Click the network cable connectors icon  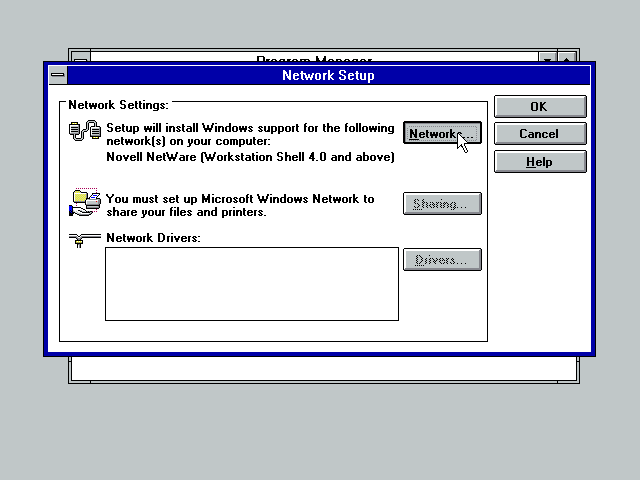[x=85, y=131]
